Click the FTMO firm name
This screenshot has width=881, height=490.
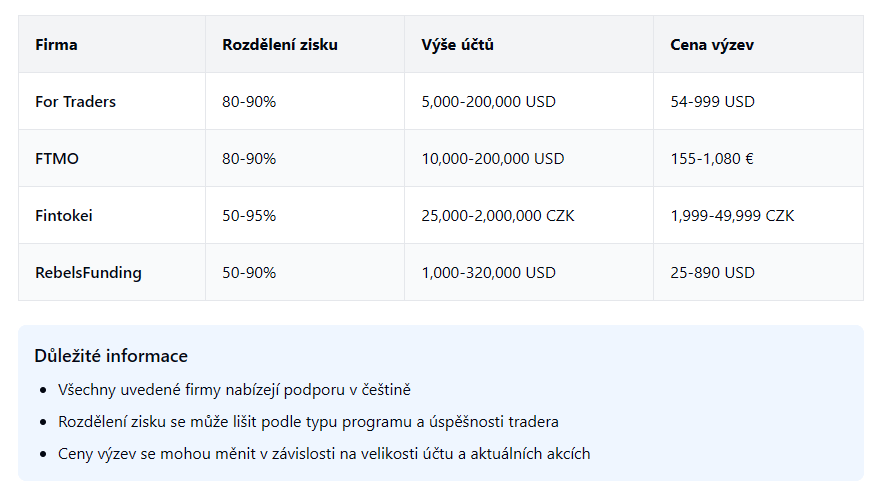57,158
